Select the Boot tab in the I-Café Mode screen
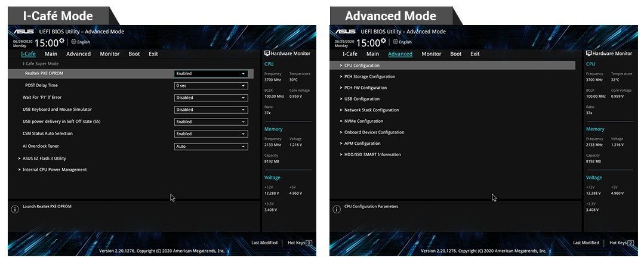The height and width of the screenshot is (261, 644). (134, 54)
